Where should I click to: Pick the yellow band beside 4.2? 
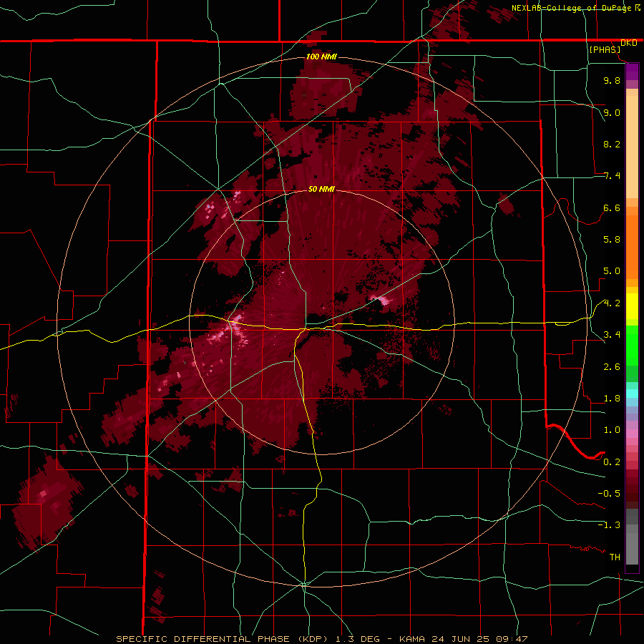[x=632, y=306]
